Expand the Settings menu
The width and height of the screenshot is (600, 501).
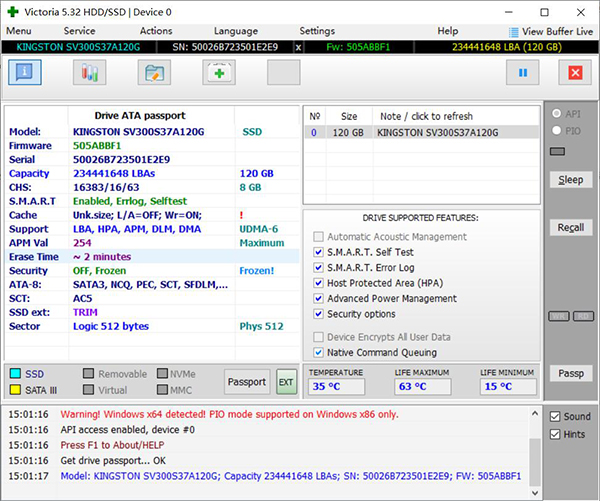(317, 31)
